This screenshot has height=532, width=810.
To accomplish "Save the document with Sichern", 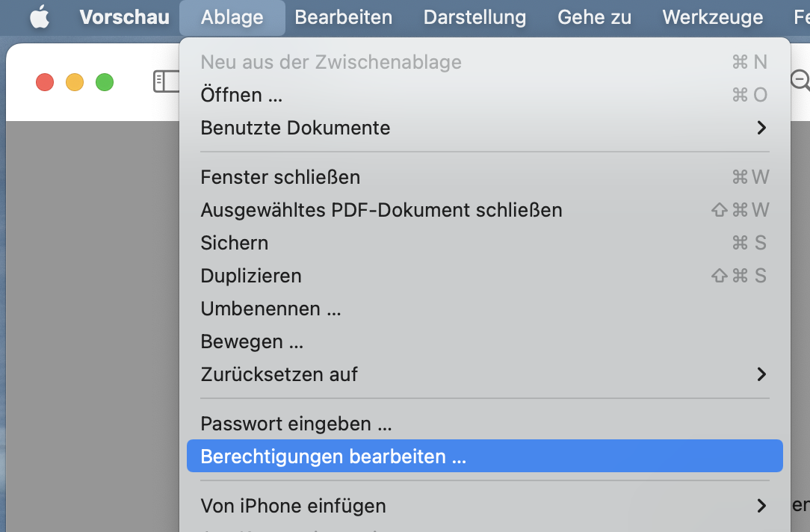I will 235,243.
